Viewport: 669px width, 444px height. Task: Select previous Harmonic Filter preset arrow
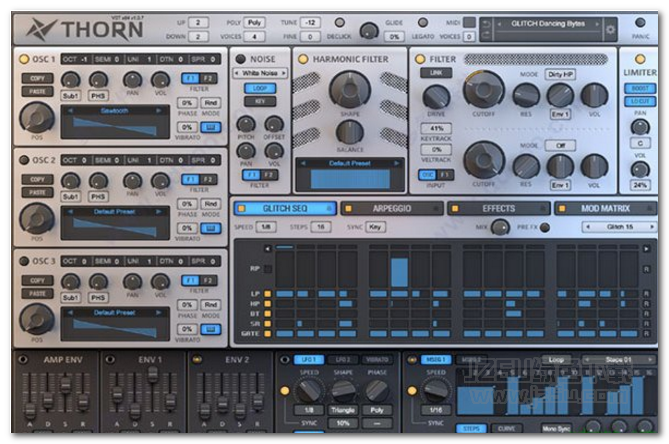pyautogui.click(x=303, y=163)
